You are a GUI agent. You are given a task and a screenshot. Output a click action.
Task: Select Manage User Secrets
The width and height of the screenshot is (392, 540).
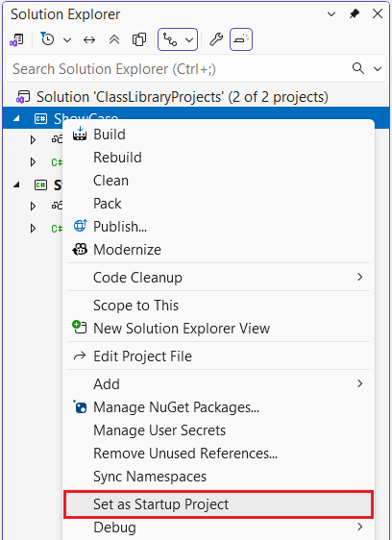point(219,430)
